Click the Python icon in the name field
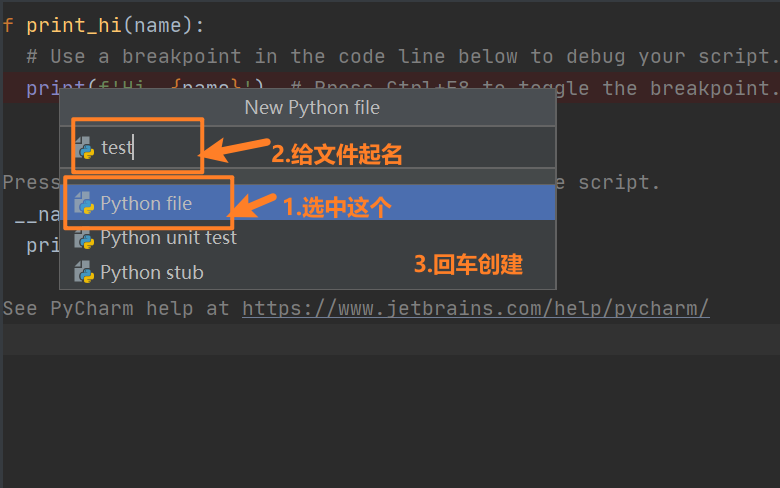This screenshot has width=780, height=488. 85,148
